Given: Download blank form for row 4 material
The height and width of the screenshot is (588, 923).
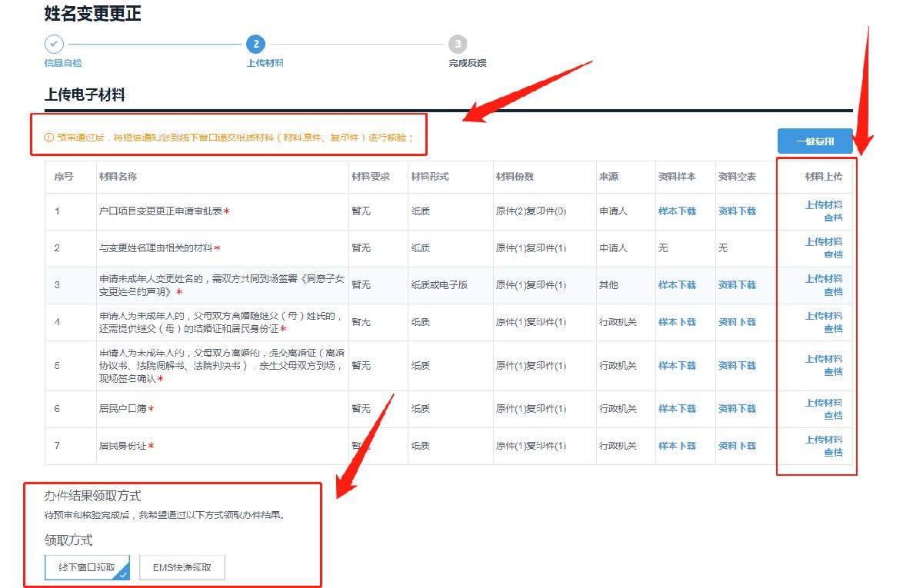Looking at the screenshot, I should (x=737, y=323).
